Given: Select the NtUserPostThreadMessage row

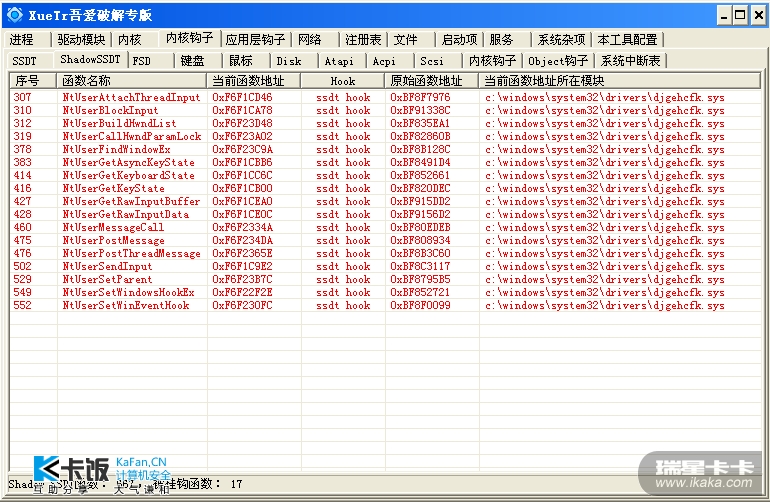Looking at the screenshot, I should point(385,253).
